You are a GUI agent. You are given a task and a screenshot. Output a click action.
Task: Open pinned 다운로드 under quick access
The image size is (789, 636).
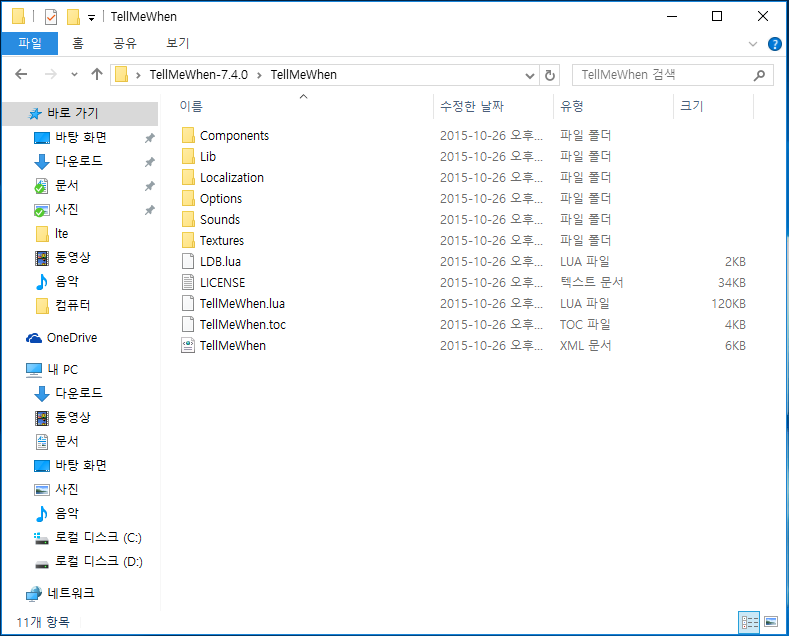(78, 161)
